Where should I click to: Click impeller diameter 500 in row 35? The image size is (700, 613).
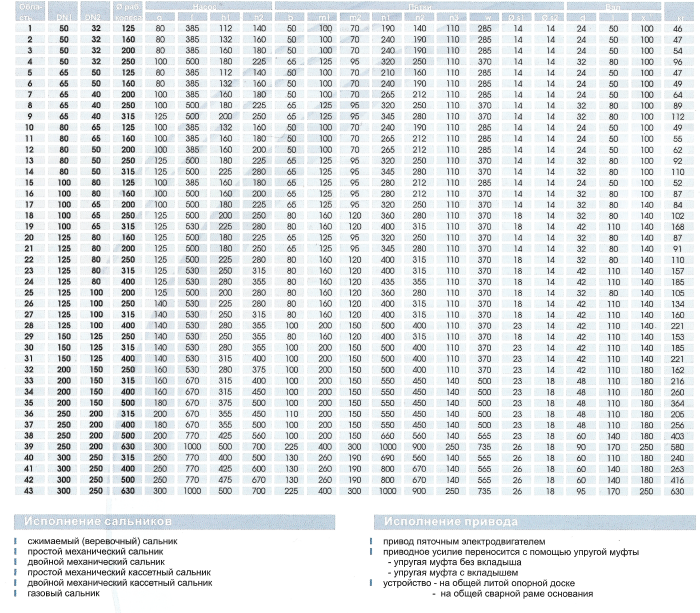point(128,403)
